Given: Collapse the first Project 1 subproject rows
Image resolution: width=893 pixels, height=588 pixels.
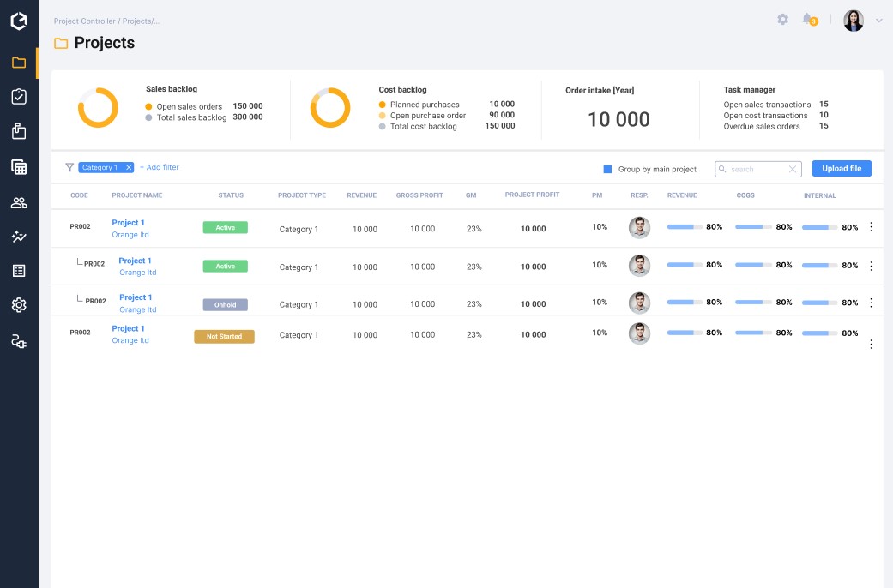Looking at the screenshot, I should [x=130, y=222].
